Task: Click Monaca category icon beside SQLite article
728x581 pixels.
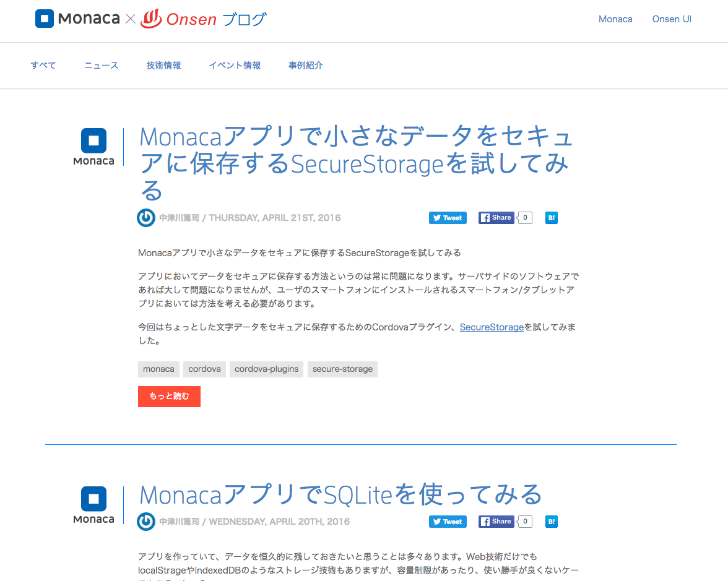Action: 93,505
